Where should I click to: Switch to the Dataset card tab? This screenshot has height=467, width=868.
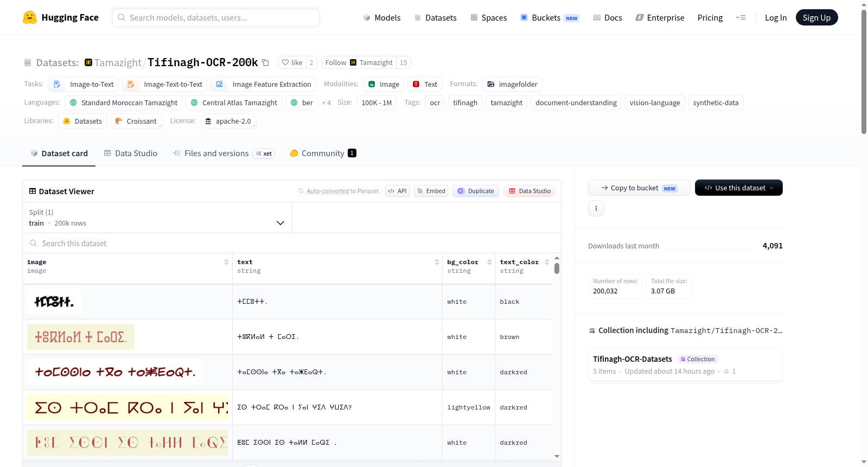coord(59,153)
